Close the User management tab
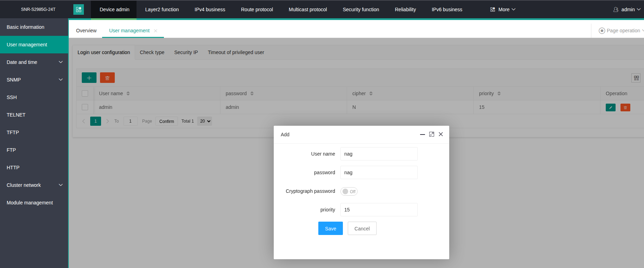Screen dimensions: 644x268 [x=155, y=31]
